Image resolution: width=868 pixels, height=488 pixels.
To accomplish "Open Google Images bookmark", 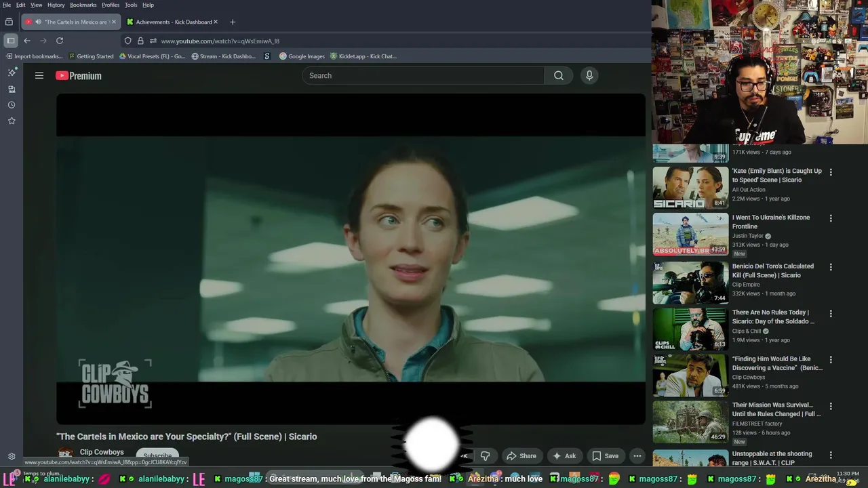I will pos(302,56).
